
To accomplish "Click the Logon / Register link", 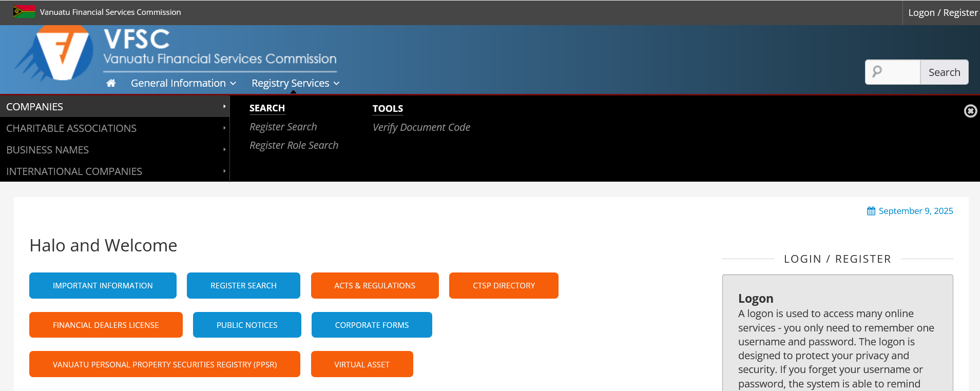I will coord(943,12).
